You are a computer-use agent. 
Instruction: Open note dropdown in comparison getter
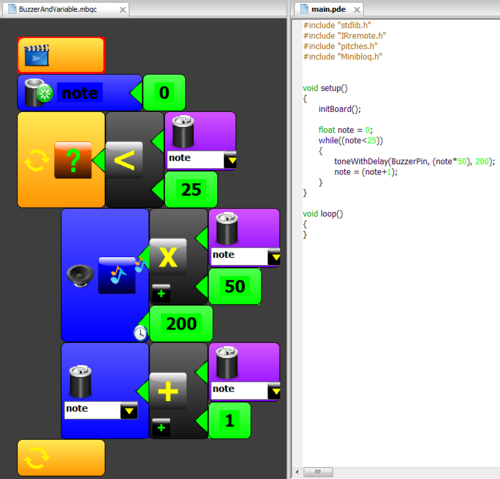pos(230,160)
